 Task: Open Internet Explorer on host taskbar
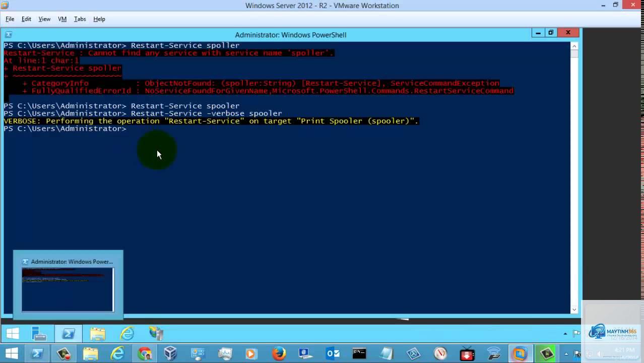coord(117,353)
